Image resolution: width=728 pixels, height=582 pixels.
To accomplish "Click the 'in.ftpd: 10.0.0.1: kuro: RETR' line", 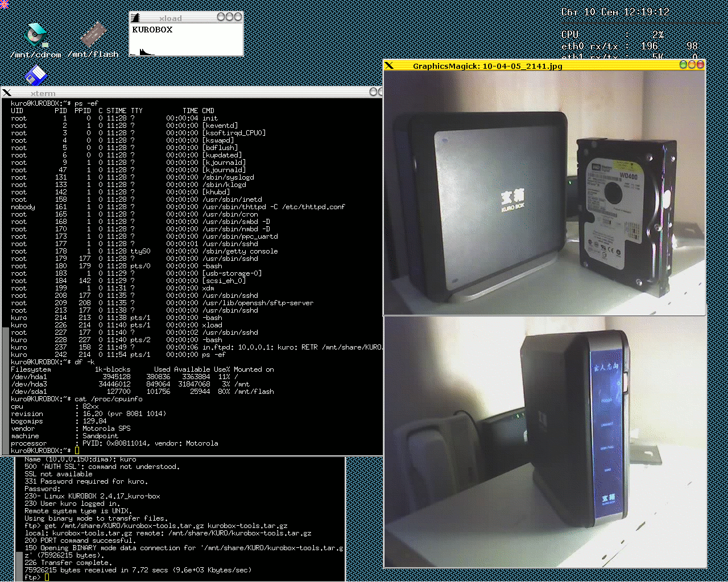I will [196, 347].
